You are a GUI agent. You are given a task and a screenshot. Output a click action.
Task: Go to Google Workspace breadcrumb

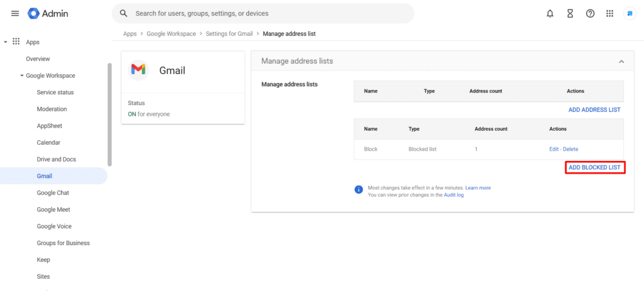[x=171, y=34]
